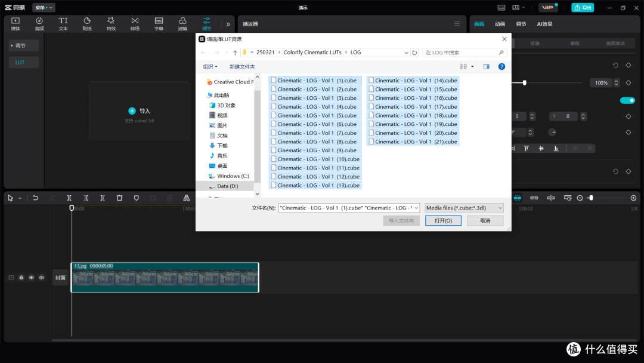Open the 特效 effects panel
Image resolution: width=644 pixels, height=363 pixels.
pos(111,24)
